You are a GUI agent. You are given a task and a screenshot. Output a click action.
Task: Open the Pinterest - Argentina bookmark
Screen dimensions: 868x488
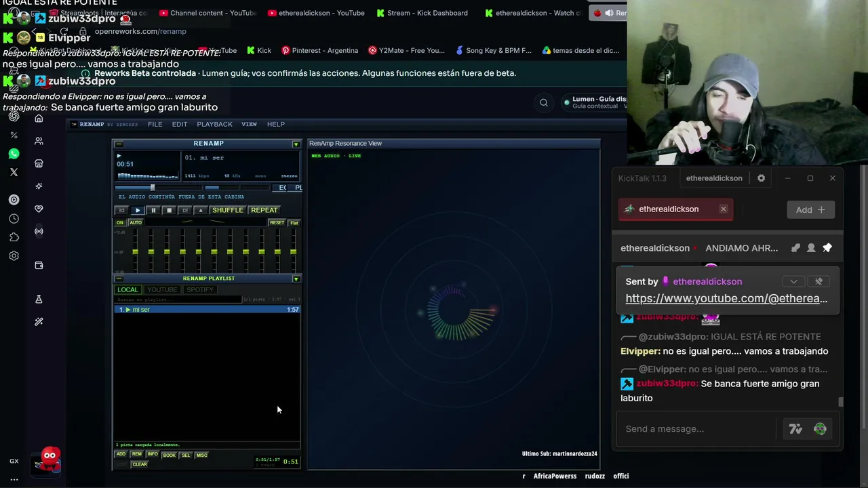(320, 50)
